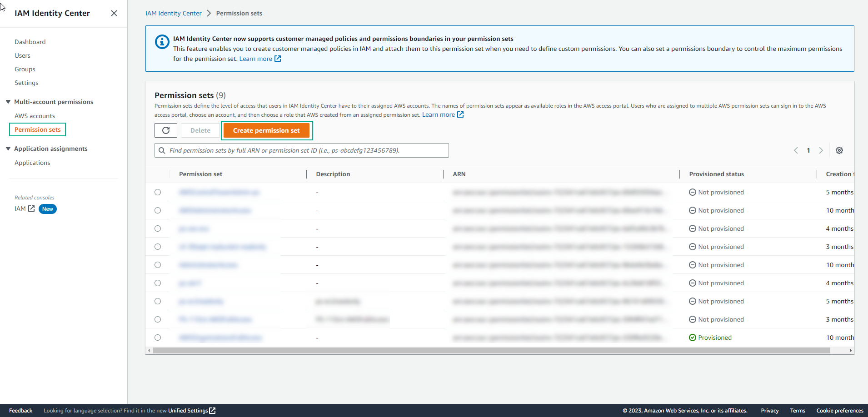Click the refresh permission sets icon button
The height and width of the screenshot is (417, 868).
point(166,130)
